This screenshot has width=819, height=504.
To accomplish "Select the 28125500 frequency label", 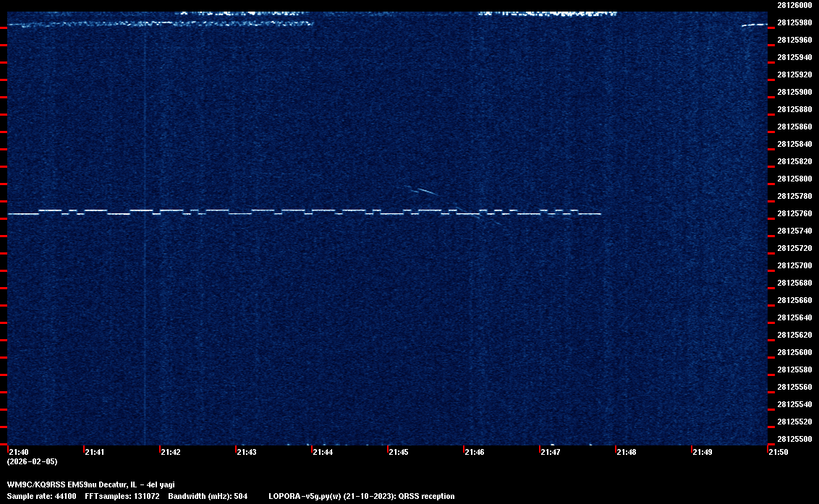I will coord(794,439).
